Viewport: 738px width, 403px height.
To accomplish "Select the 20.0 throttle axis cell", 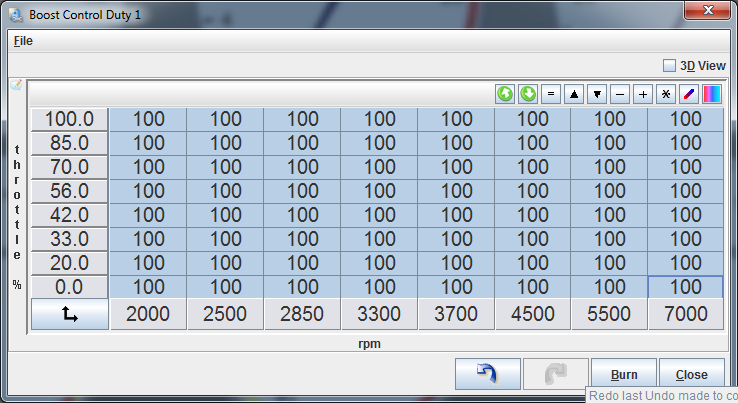I will point(70,263).
